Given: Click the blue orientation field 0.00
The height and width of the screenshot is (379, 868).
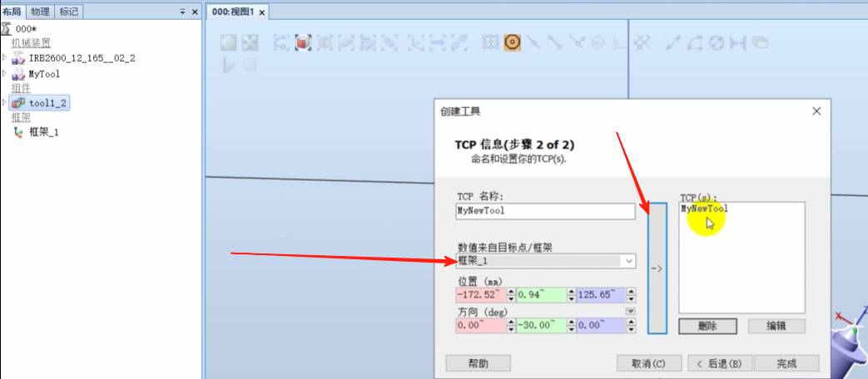Looking at the screenshot, I should pos(602,326).
